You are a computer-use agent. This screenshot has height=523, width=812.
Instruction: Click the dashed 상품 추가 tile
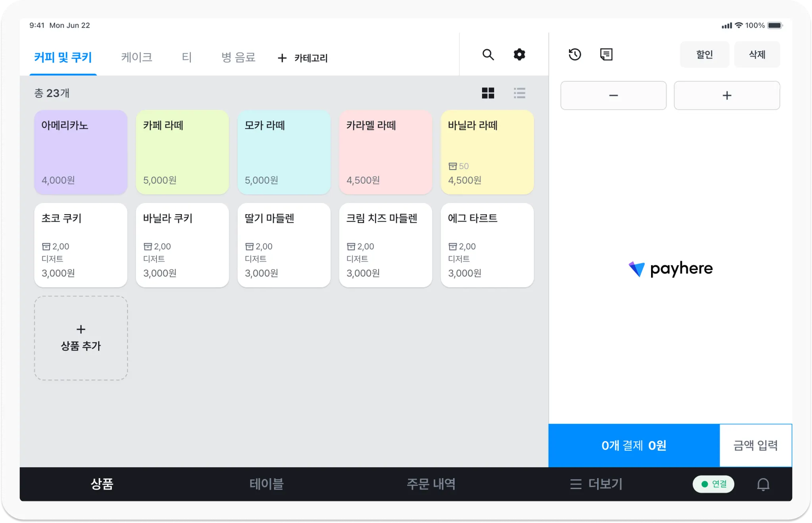point(81,338)
